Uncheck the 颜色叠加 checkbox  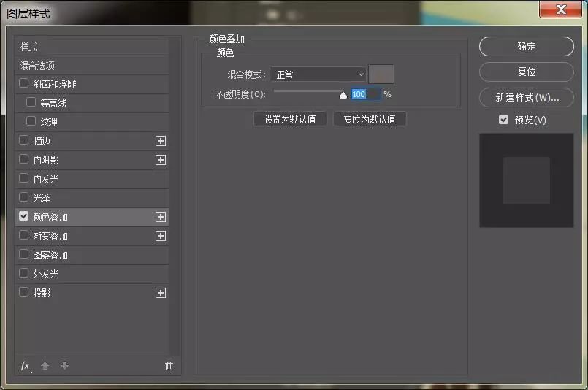[24, 217]
